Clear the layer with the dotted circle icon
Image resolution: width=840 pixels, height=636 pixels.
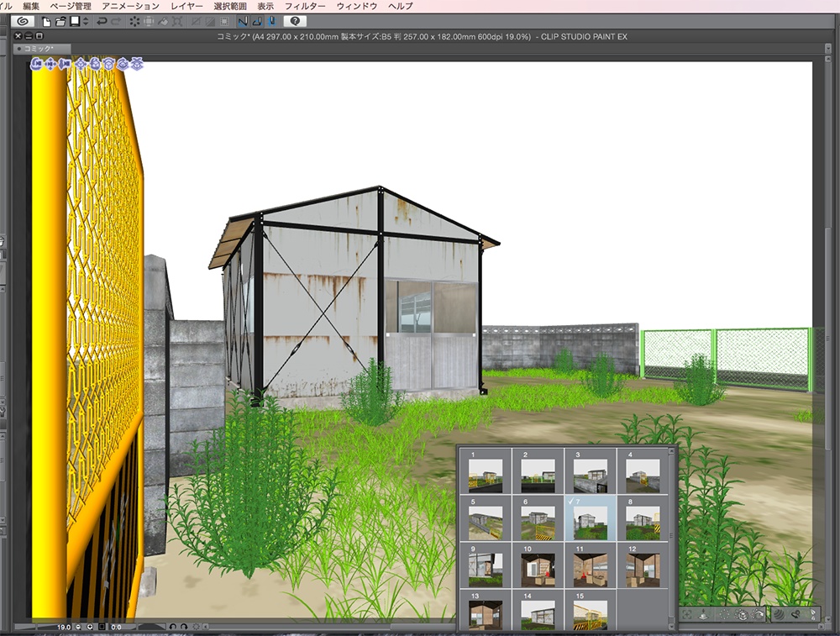point(134,22)
